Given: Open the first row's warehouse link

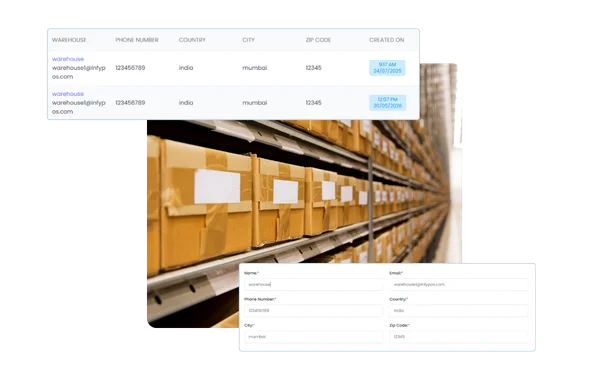Looking at the screenshot, I should 68,59.
